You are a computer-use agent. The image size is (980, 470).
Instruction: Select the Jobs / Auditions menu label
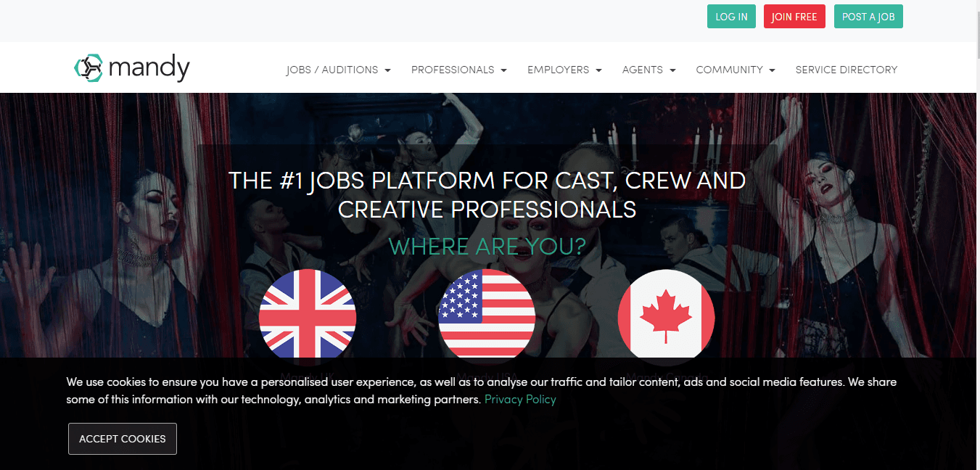[332, 70]
